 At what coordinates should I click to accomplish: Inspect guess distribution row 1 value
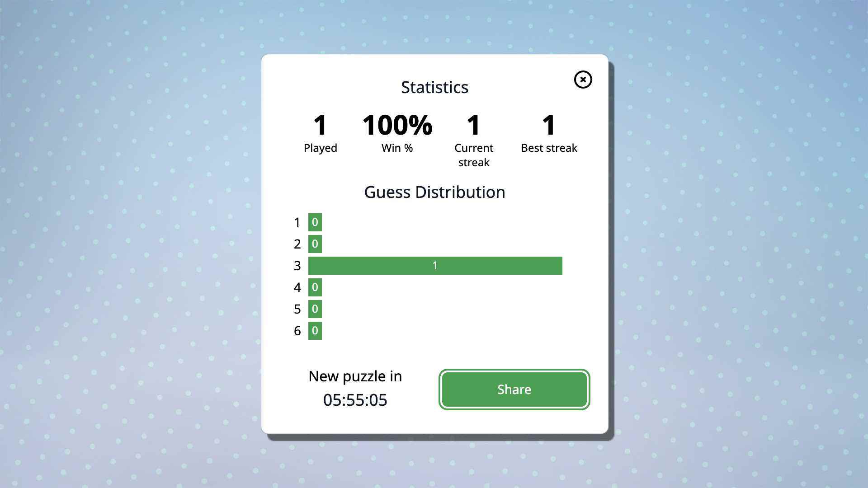[315, 222]
